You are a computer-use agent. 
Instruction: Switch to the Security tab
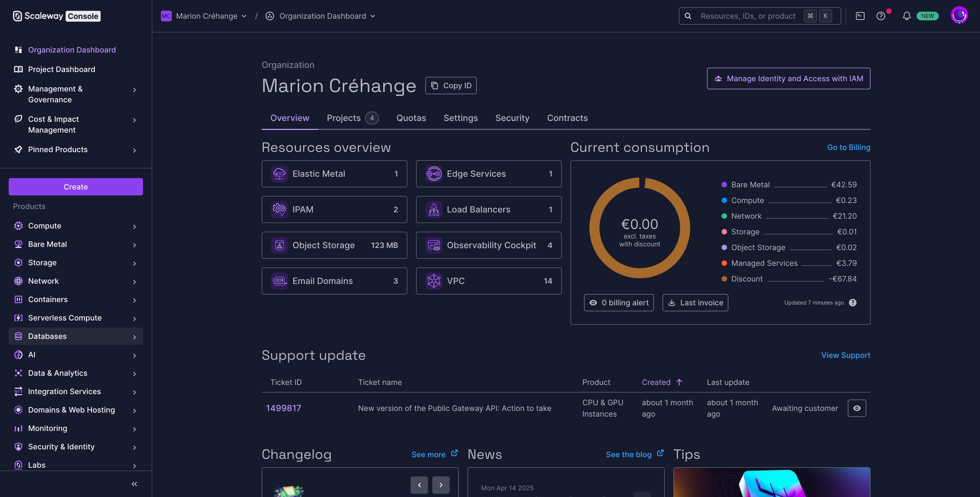pos(512,118)
